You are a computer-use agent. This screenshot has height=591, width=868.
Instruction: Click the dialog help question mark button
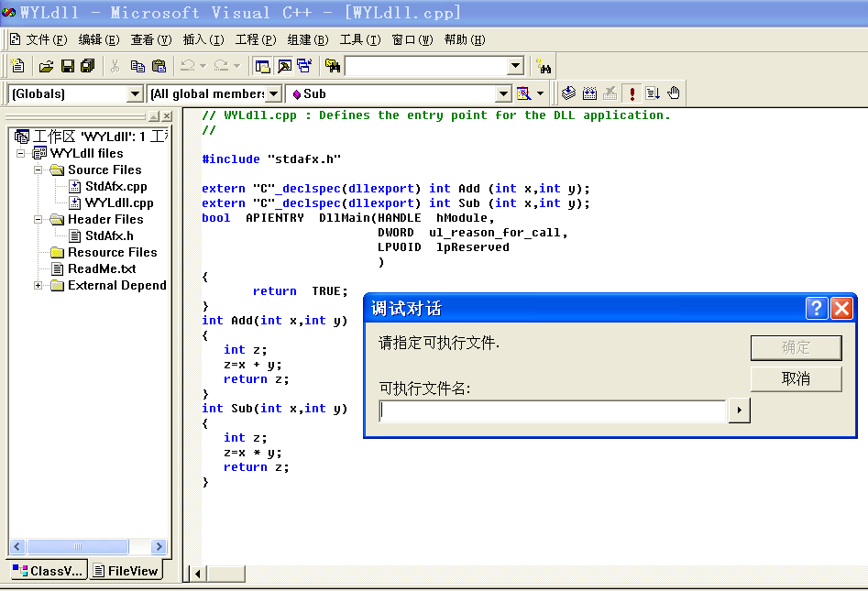(817, 308)
